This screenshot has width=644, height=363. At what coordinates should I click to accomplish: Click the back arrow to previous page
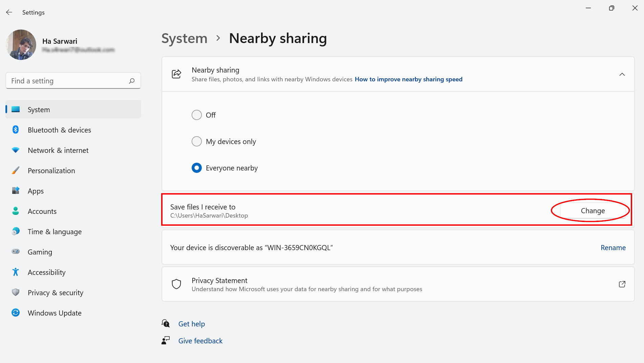[x=9, y=12]
